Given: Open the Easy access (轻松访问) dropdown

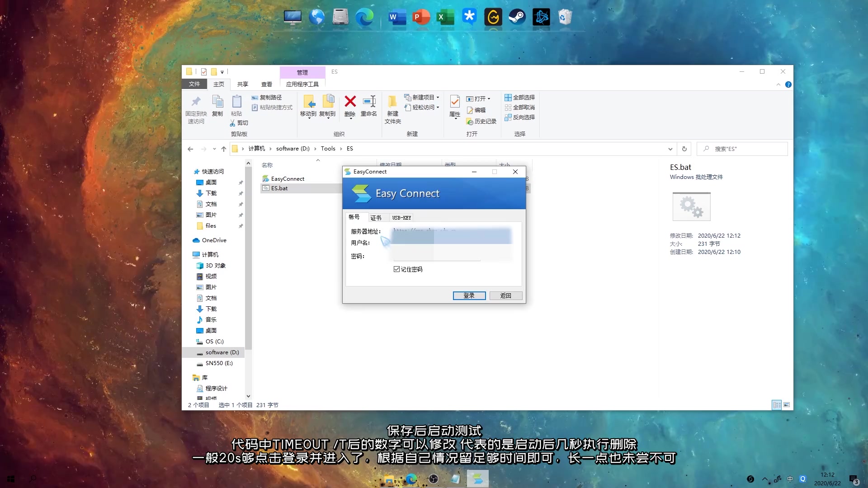Looking at the screenshot, I should coord(422,108).
